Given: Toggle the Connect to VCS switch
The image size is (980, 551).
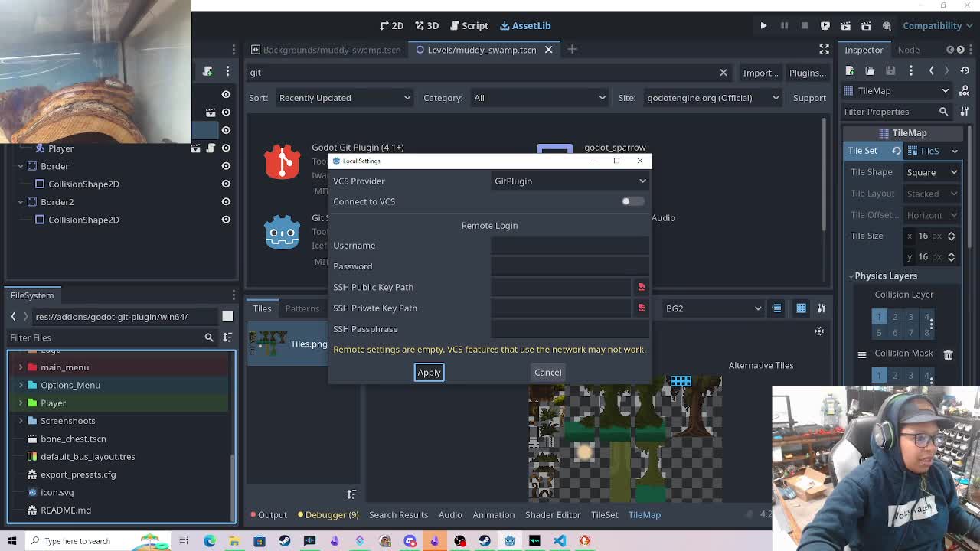Looking at the screenshot, I should 632,201.
